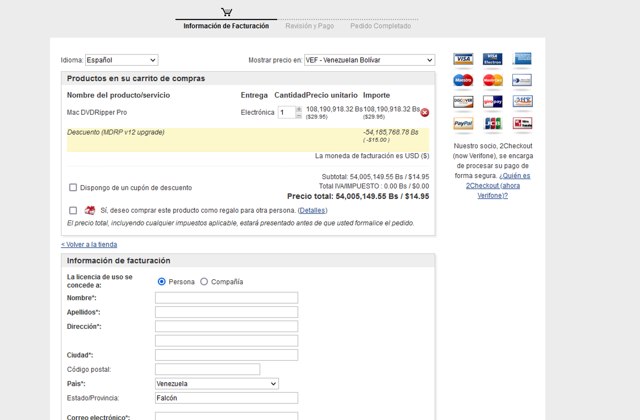Select the Persona license option
Image resolution: width=640 pixels, height=420 pixels.
162,282
